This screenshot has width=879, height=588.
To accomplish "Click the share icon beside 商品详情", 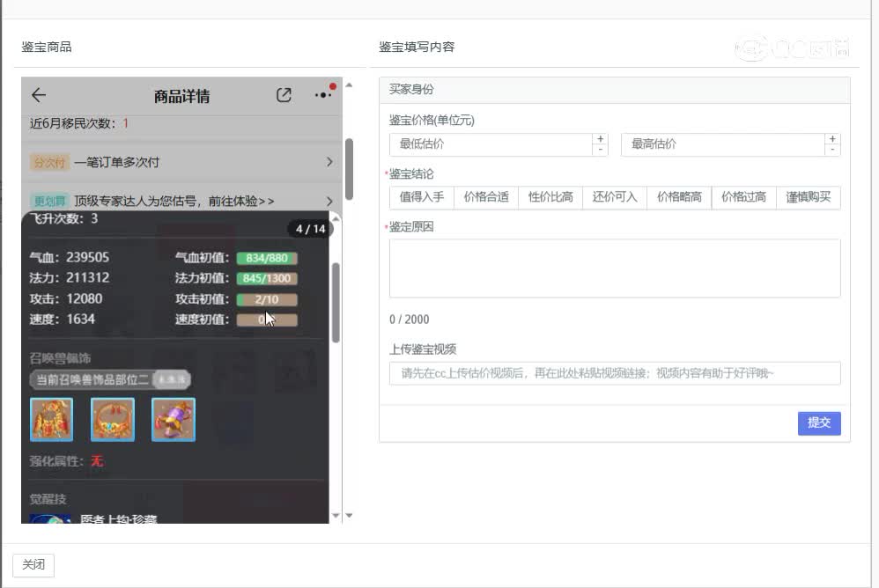I will click(284, 95).
